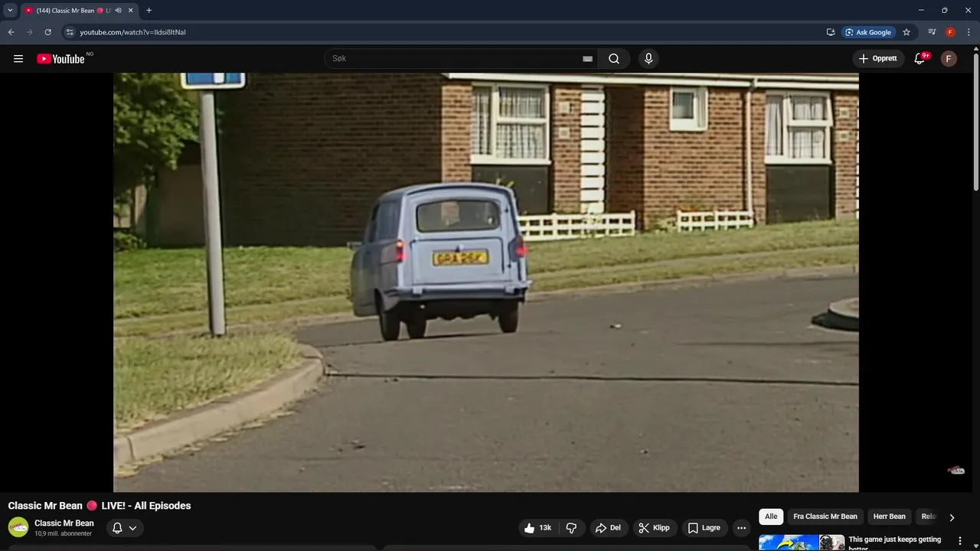The image size is (980, 551).
Task: Close the Classic Mr Bean tab
Action: click(131, 11)
